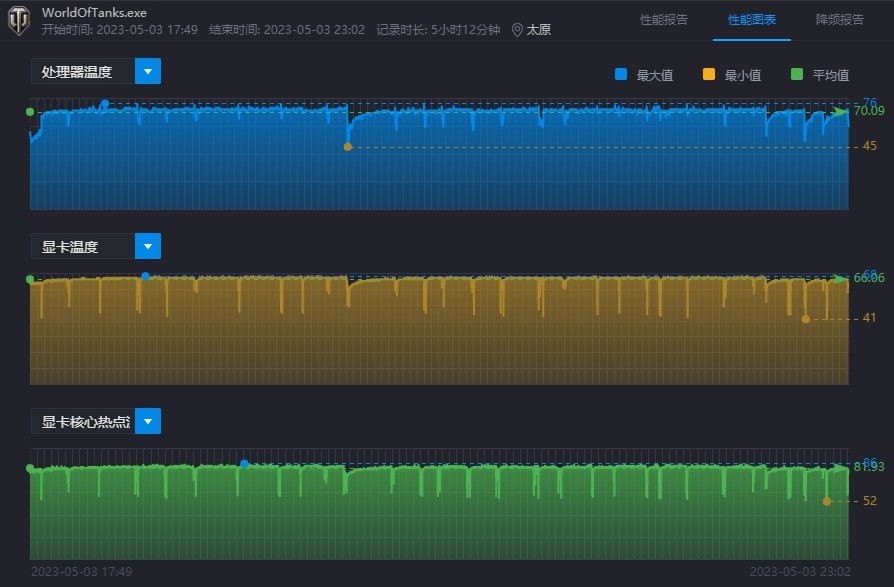Open the 显卡温度 metric dropdown
Viewport: 894px width, 587px height.
coord(148,246)
